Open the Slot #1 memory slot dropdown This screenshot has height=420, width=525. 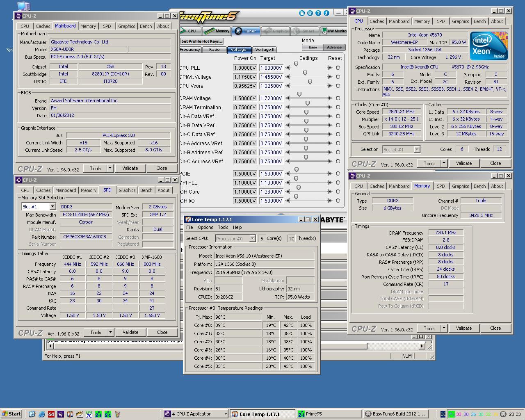click(x=52, y=207)
